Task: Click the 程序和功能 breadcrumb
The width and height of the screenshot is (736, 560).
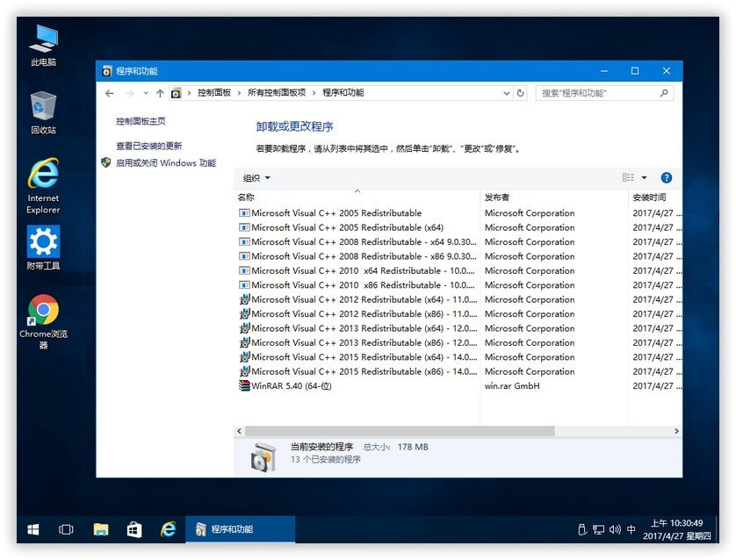Action: click(x=343, y=93)
